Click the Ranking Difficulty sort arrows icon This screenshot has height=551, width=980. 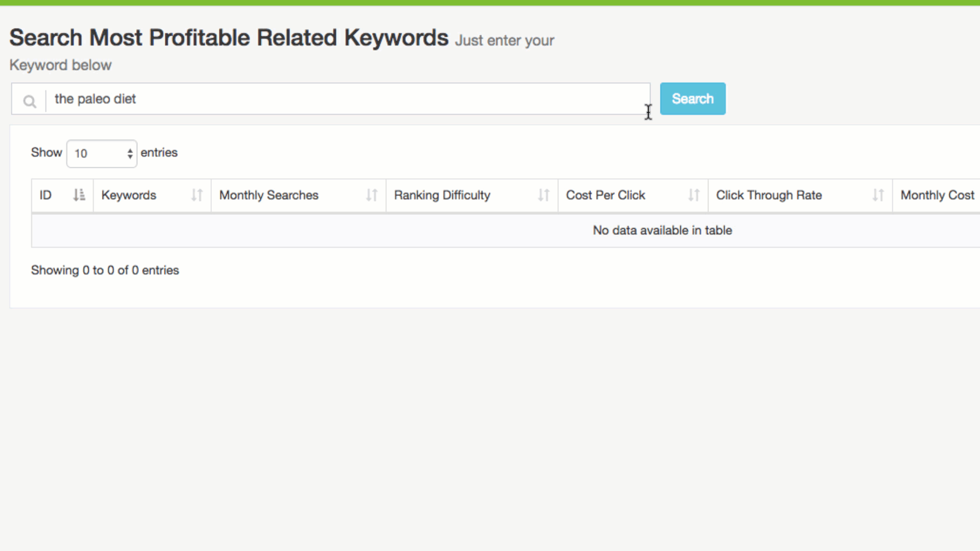tap(544, 195)
